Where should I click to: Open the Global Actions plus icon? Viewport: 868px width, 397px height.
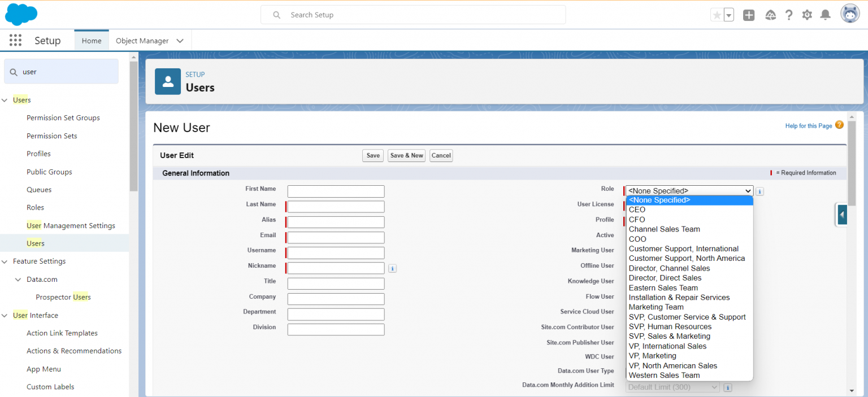(749, 15)
